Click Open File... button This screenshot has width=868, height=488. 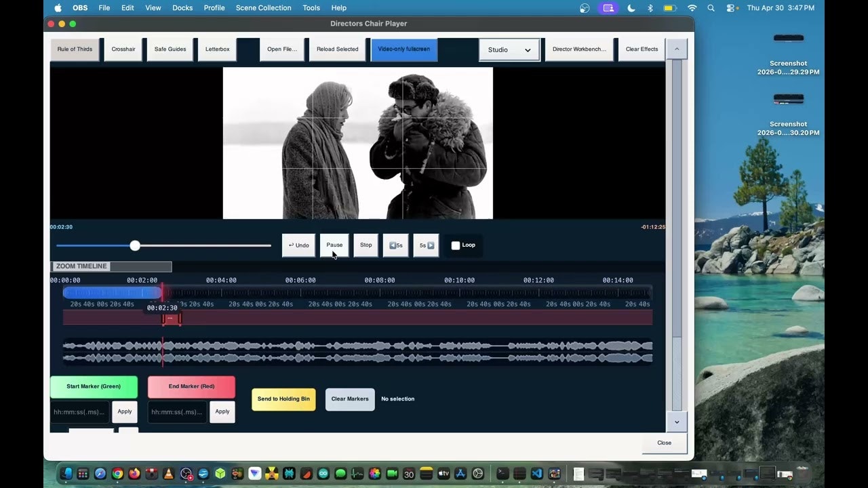click(282, 49)
